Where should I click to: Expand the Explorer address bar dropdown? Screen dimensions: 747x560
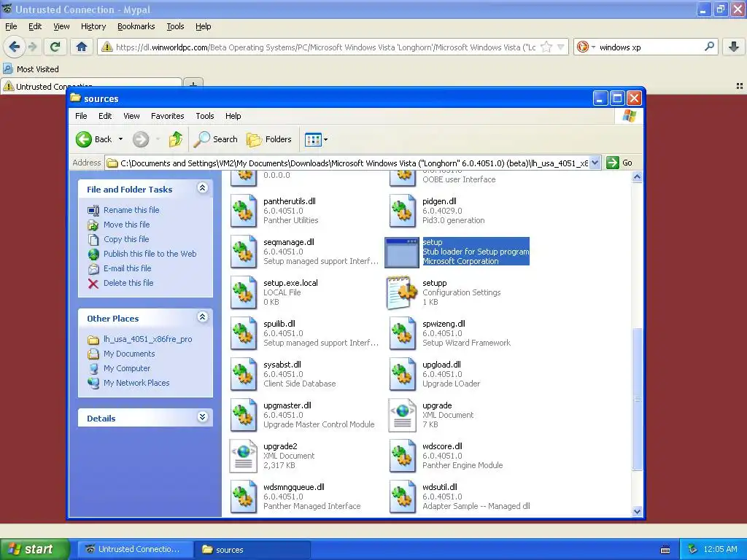(595, 163)
